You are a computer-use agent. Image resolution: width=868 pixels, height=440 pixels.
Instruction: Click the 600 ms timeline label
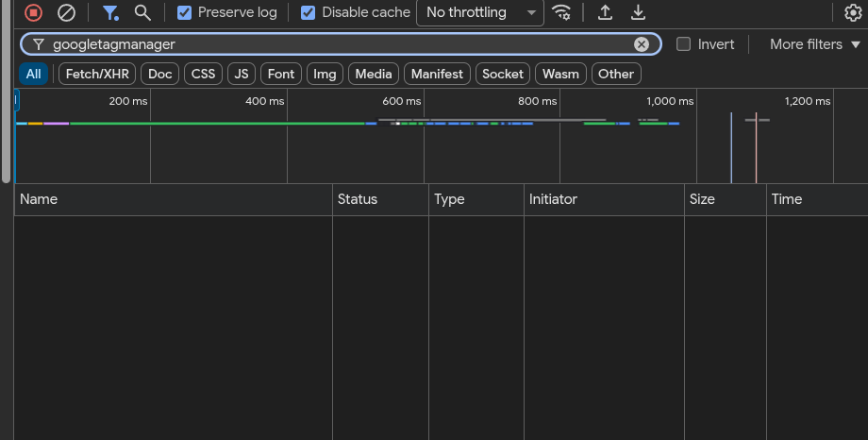pos(401,101)
